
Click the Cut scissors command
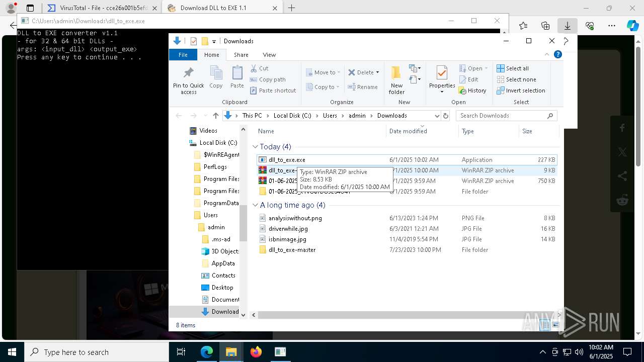[260, 68]
